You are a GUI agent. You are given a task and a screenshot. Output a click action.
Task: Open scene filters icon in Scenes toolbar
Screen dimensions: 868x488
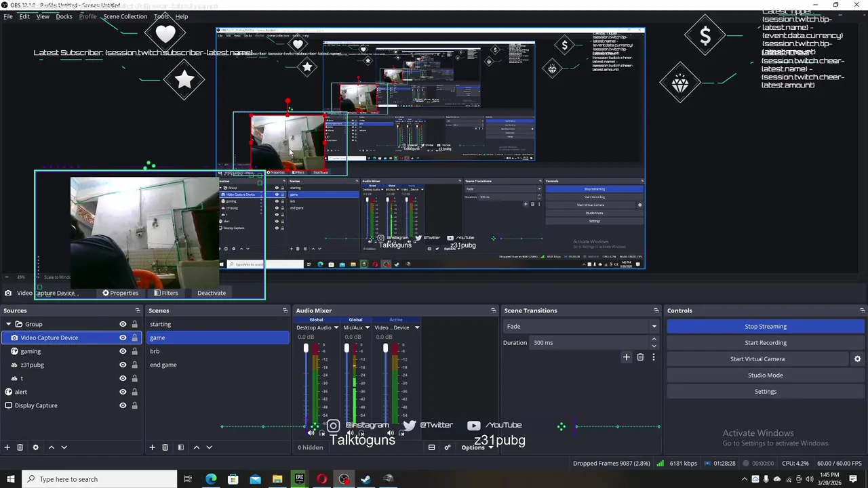(180, 447)
